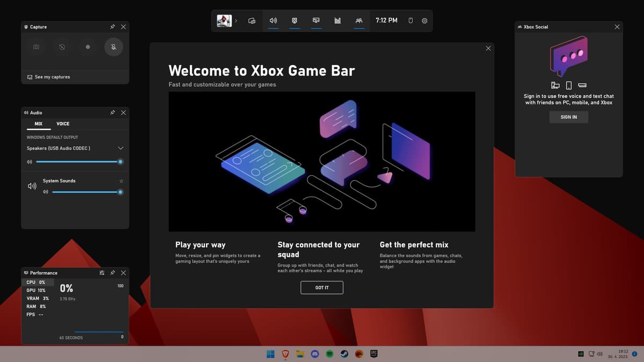Pin the Audio widget
The image size is (644, 362).
[112, 113]
